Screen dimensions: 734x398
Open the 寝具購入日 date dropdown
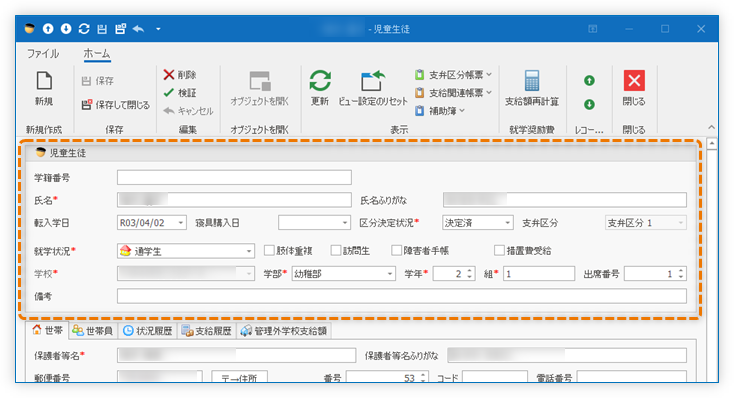pos(345,223)
